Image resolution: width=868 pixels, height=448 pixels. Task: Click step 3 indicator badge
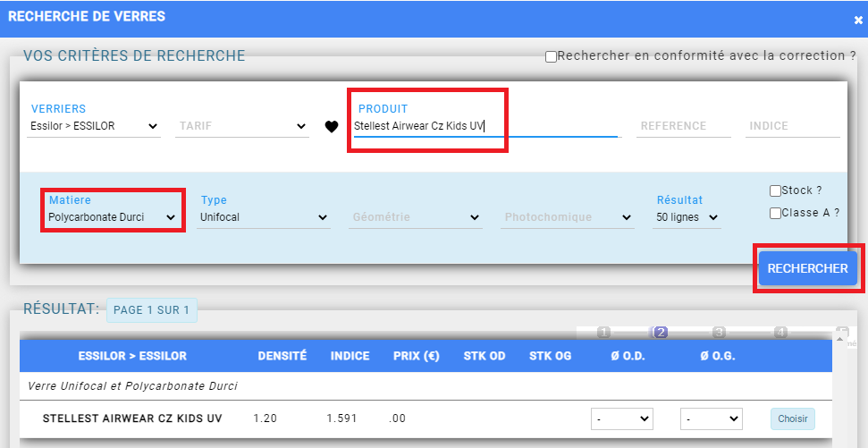[719, 333]
